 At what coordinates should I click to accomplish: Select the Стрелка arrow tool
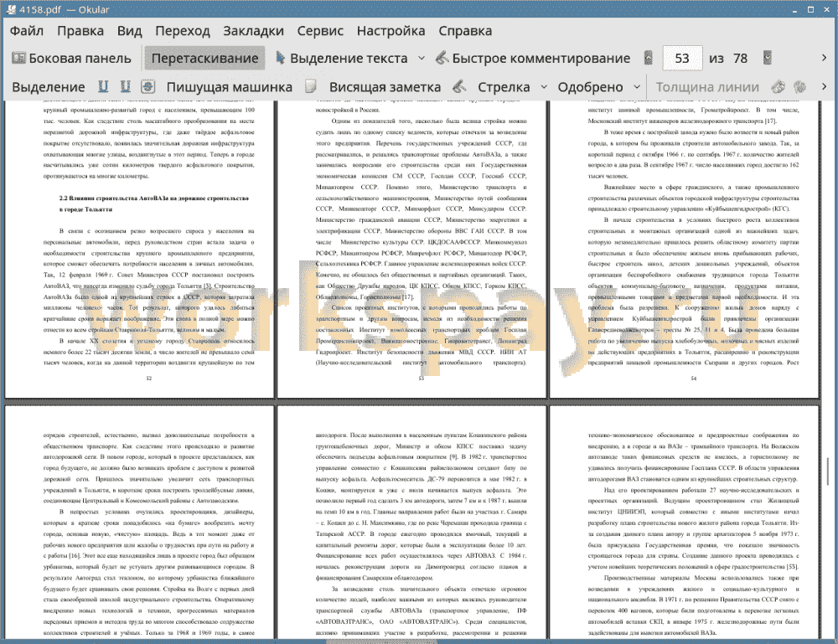[x=504, y=87]
